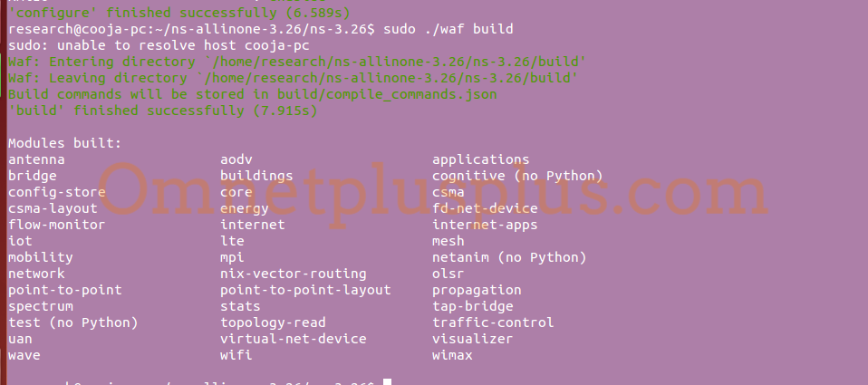Click the 'virtual-net-device' module name
This screenshot has width=868, height=385.
pyautogui.click(x=294, y=339)
